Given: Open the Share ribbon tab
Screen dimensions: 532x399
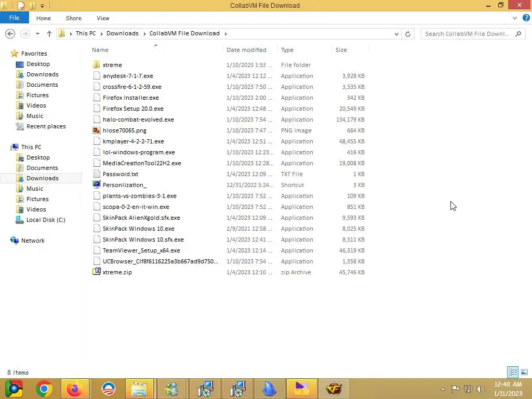Looking at the screenshot, I should (74, 18).
